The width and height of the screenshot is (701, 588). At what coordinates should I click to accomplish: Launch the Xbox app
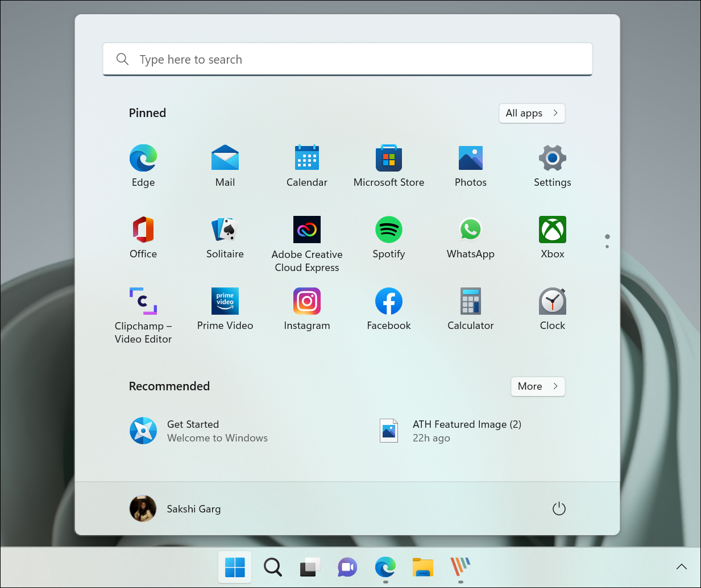point(553,237)
